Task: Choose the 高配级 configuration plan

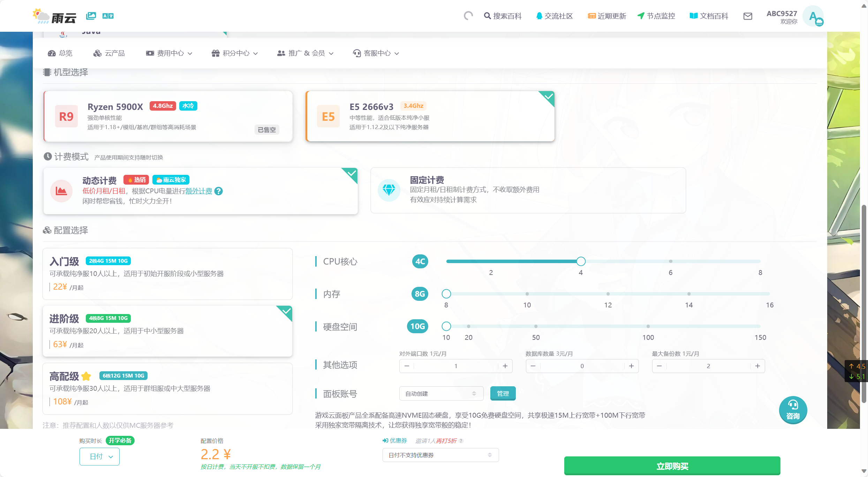Action: click(x=167, y=388)
